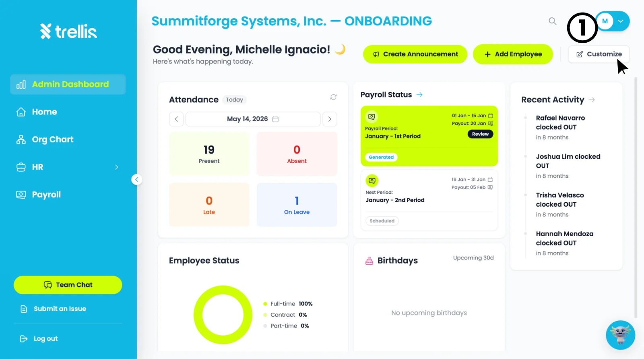644x359 pixels.
Task: Open Admin Dashboard in sidebar
Action: (68, 84)
